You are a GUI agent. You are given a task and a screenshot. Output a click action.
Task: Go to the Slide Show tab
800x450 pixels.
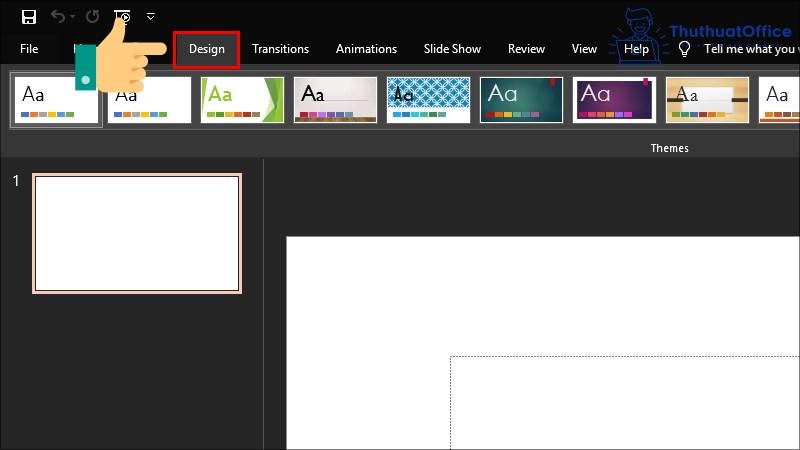click(452, 49)
